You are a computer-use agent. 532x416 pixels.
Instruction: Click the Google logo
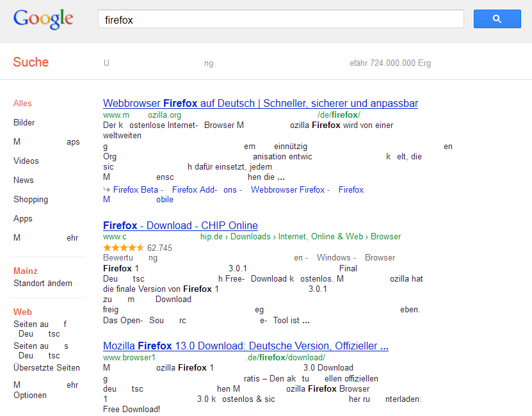pyautogui.click(x=44, y=19)
